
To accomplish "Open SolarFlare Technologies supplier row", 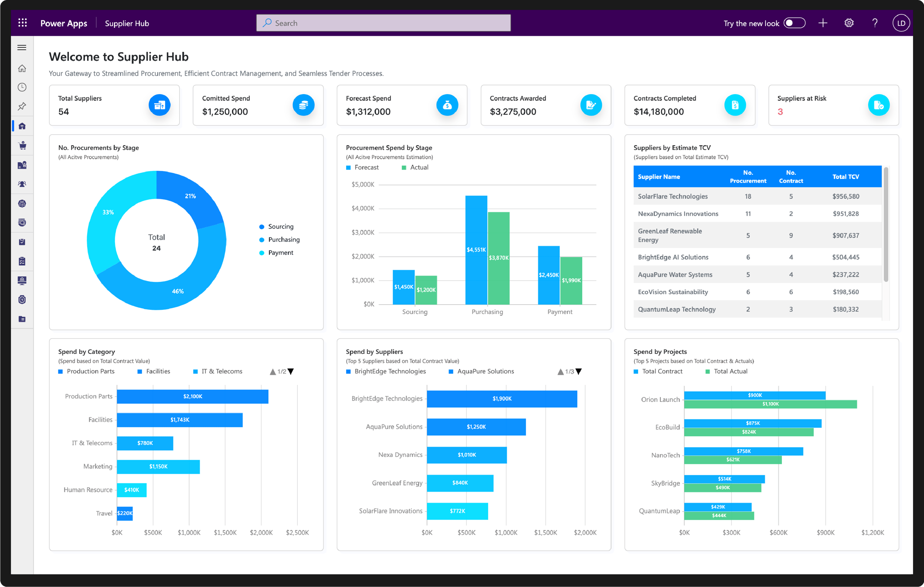I will pos(758,197).
